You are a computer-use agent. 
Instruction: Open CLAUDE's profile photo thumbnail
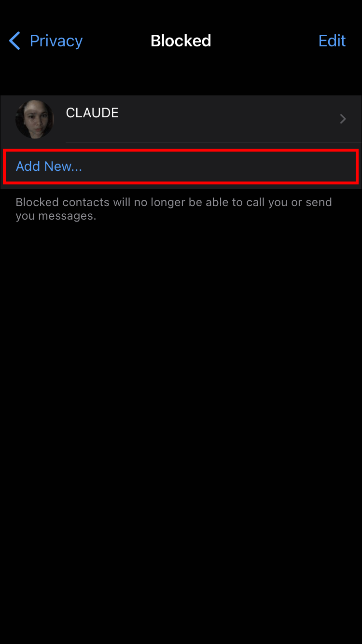[34, 119]
